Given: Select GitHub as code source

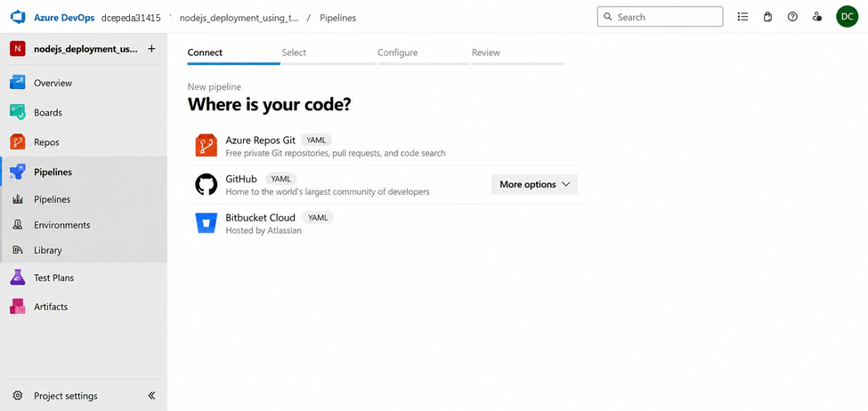Looking at the screenshot, I should point(385,184).
